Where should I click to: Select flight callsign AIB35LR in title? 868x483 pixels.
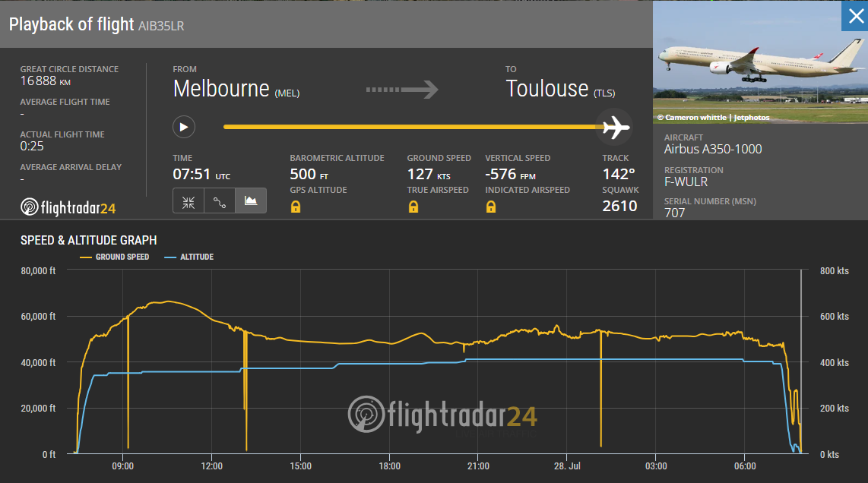point(161,26)
